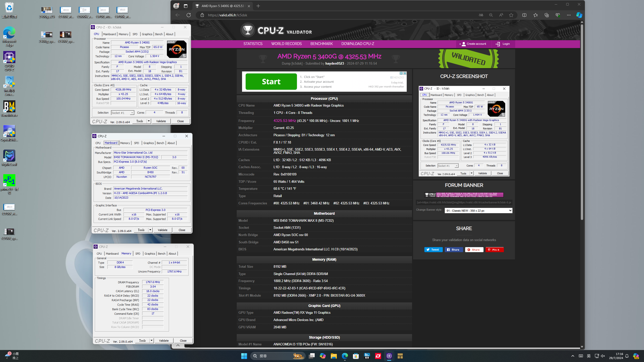Open the Change Banner style dropdown
This screenshot has height=362, width=644.
pos(478,211)
